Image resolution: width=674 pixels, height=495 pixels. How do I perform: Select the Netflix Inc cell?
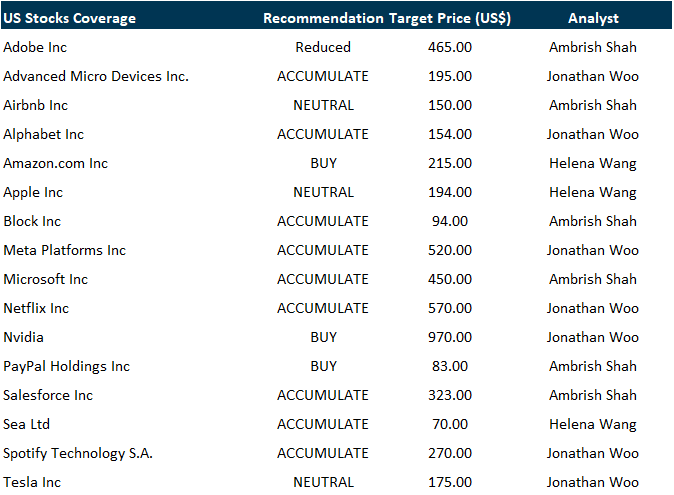tap(36, 308)
